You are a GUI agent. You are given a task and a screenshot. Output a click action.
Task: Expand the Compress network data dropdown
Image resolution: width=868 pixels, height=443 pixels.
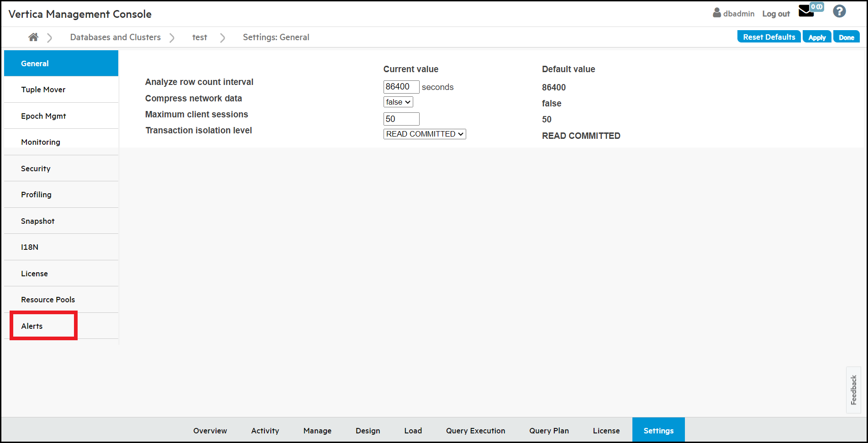[x=398, y=102]
